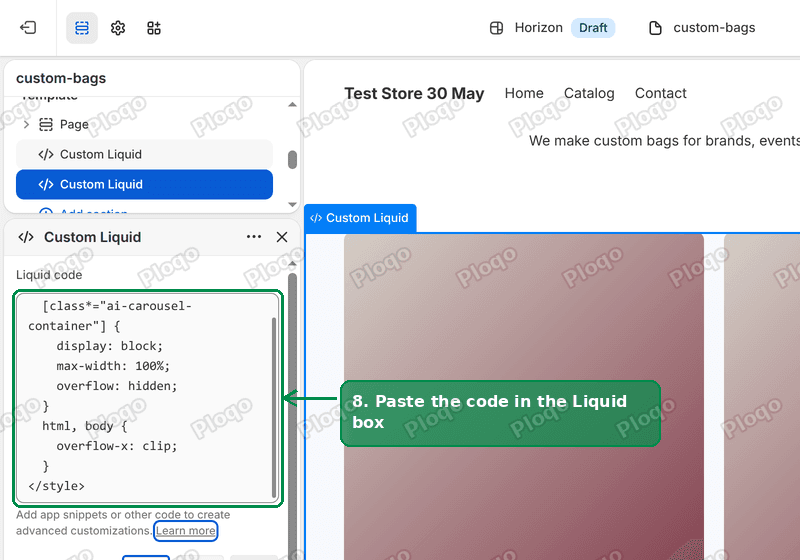
Task: Open the Learn more link
Action: pos(186,531)
